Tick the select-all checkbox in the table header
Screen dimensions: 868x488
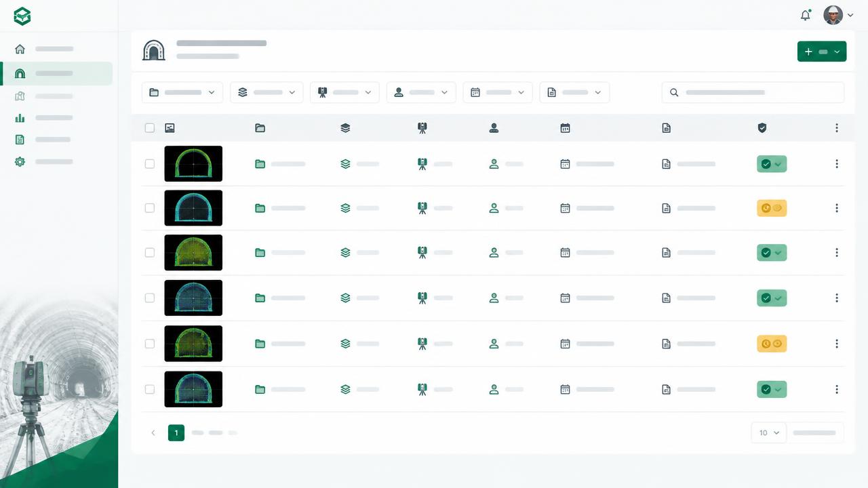click(x=150, y=127)
